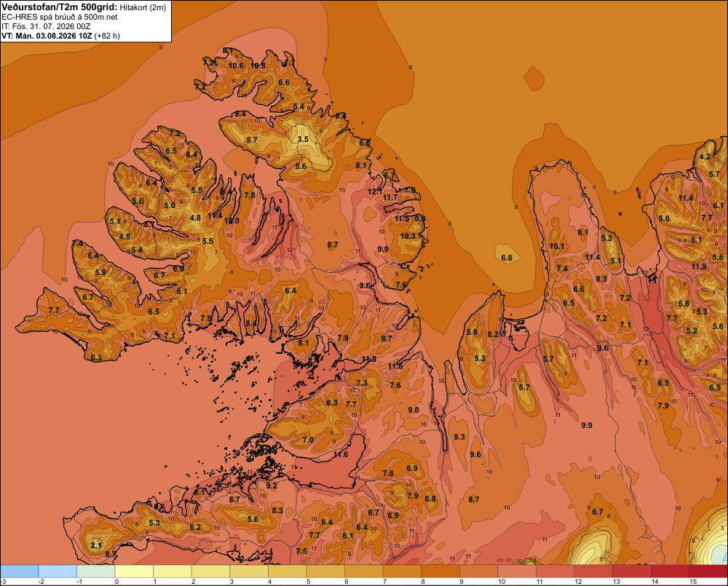Click the title text "Veðurstofan/T2m 500grid:"
This screenshot has width=728, height=586.
click(x=59, y=7)
